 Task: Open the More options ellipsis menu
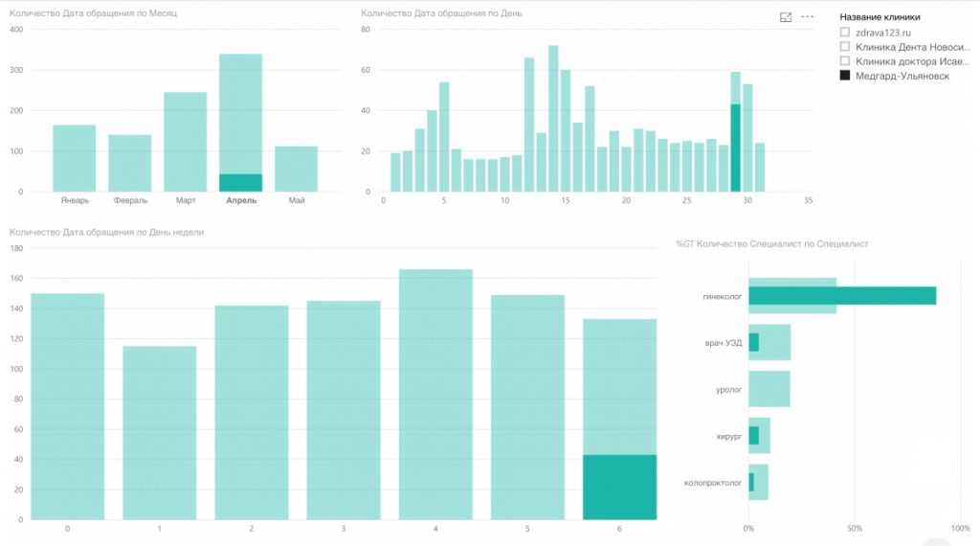coord(808,17)
